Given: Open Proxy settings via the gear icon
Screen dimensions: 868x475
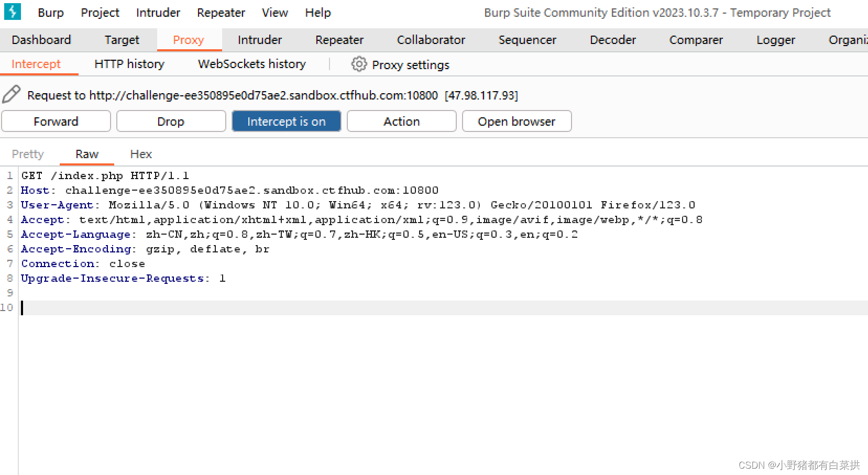Looking at the screenshot, I should click(359, 64).
